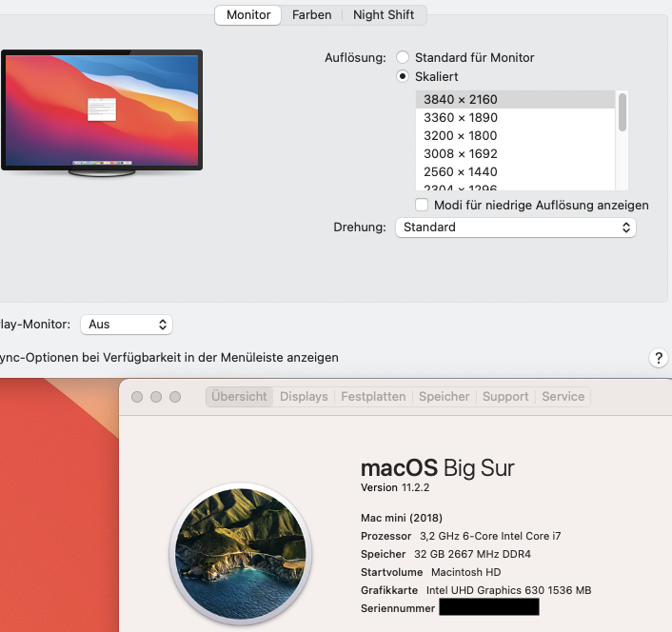Open the Displays tab in About window
The height and width of the screenshot is (632, 672).
click(x=304, y=396)
